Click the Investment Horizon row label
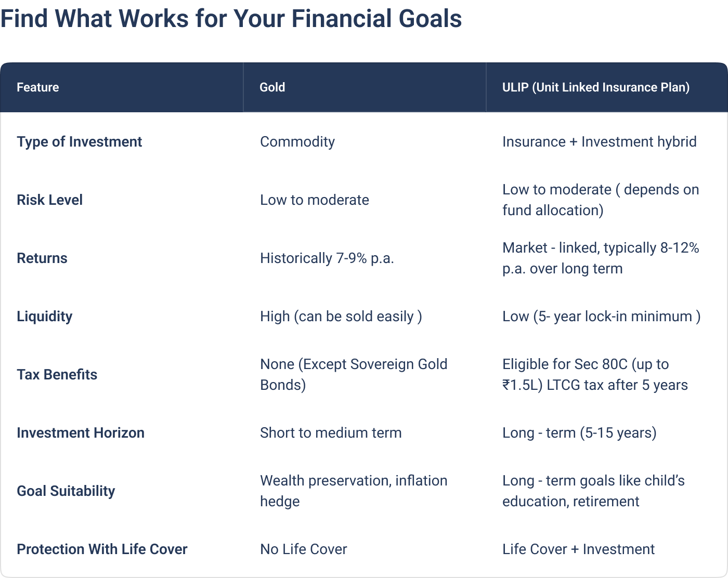This screenshot has width=728, height=578. [81, 433]
